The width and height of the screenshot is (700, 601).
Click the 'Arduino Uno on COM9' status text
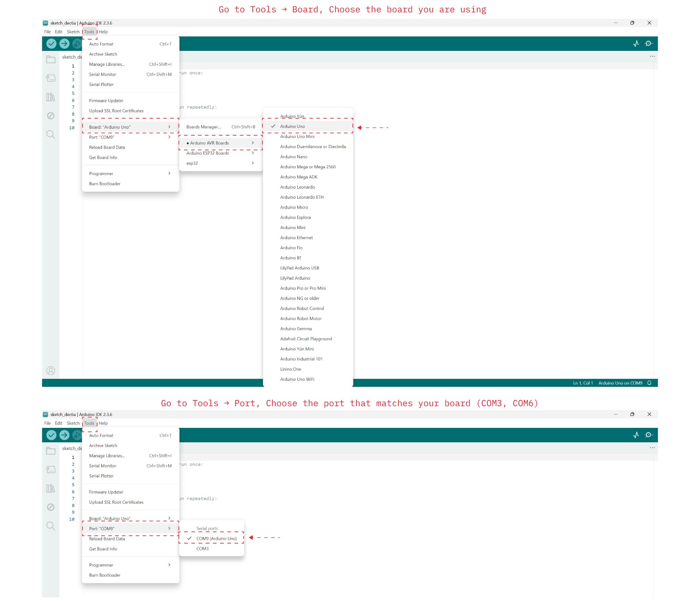[620, 383]
